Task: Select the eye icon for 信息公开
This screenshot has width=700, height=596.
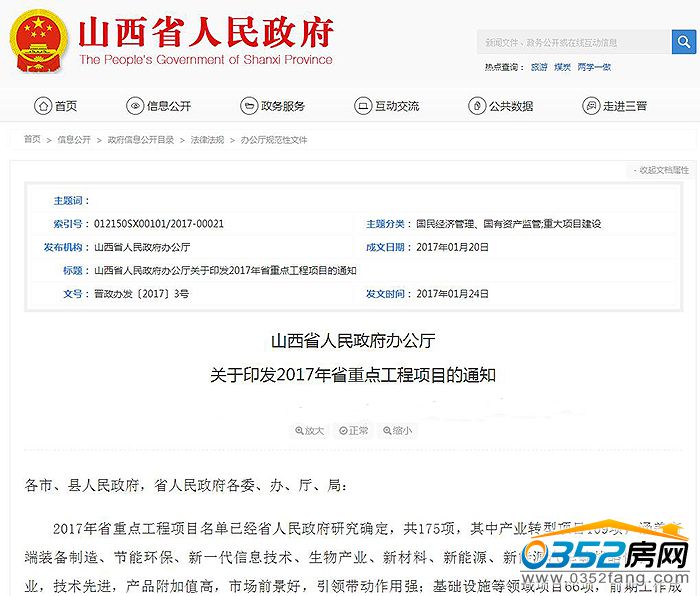Action: coord(135,106)
